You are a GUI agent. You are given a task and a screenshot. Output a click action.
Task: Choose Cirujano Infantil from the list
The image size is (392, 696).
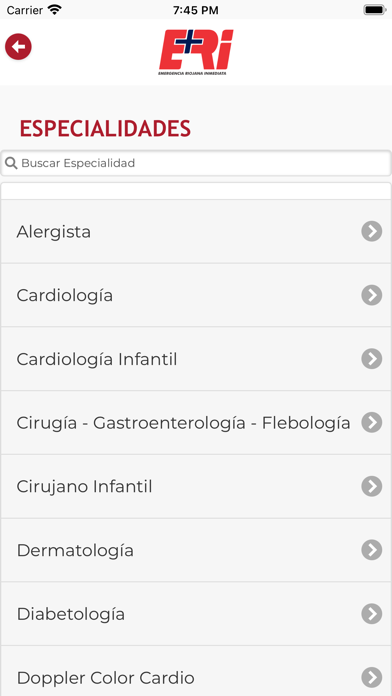[x=196, y=486]
